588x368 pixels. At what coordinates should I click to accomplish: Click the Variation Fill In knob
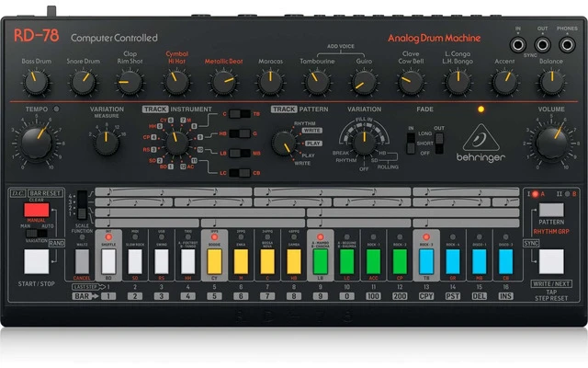[364, 143]
